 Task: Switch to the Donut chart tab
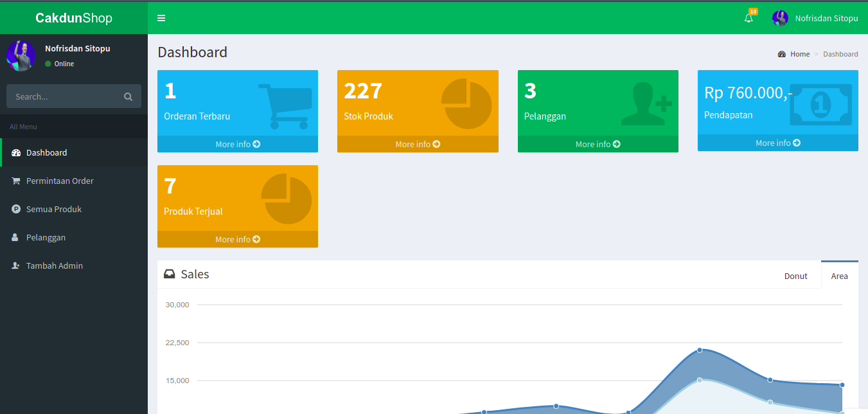[x=796, y=276]
